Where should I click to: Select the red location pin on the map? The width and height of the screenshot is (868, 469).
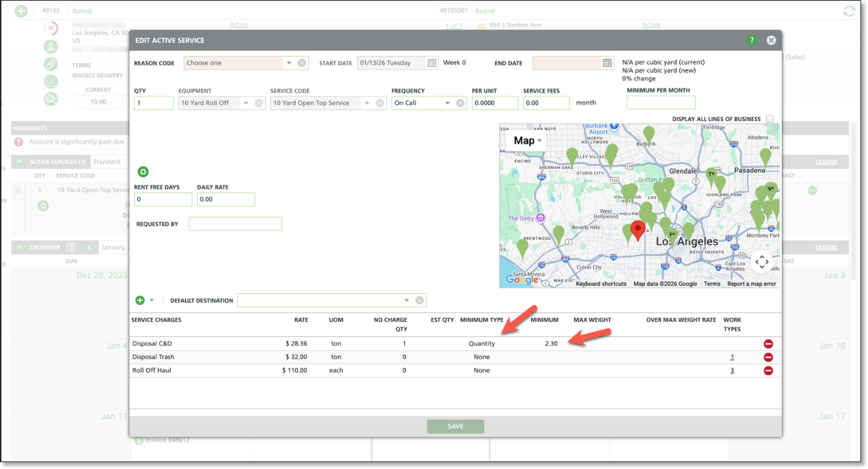pos(638,231)
